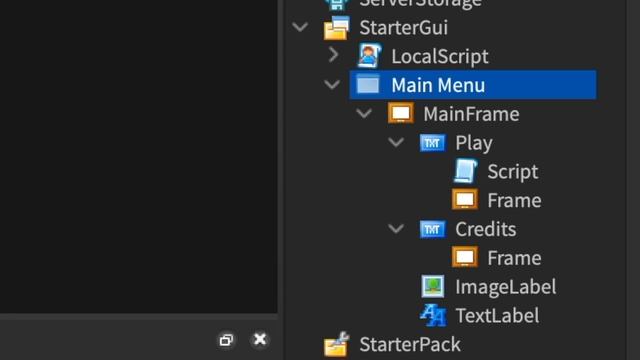Select the Frame label under Credits

[x=514, y=258]
